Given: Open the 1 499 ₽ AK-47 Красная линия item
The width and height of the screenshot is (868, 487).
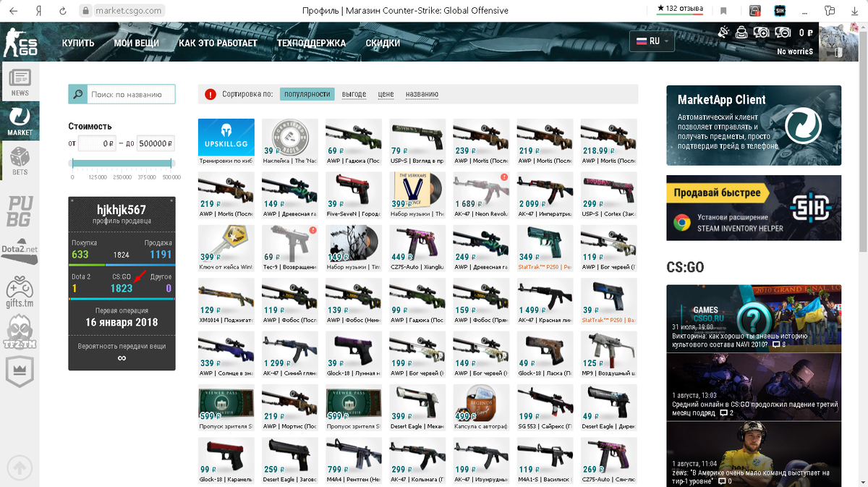Looking at the screenshot, I should [545, 301].
